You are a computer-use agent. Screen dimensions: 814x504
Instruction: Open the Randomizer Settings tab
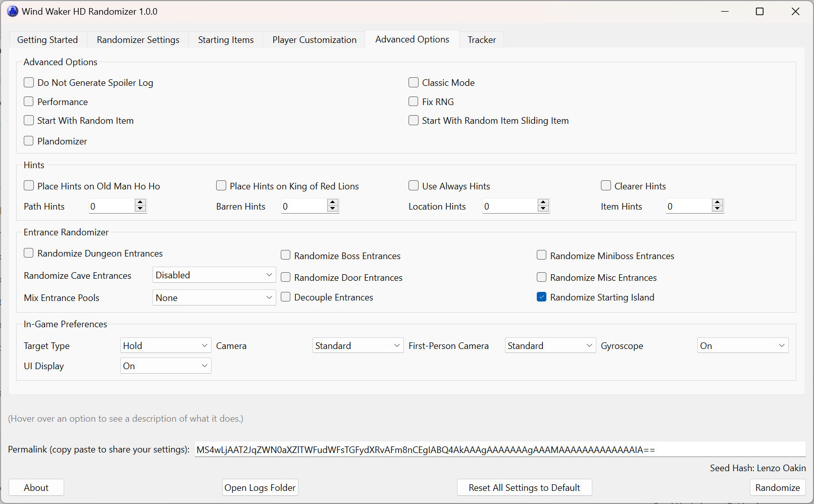point(138,39)
